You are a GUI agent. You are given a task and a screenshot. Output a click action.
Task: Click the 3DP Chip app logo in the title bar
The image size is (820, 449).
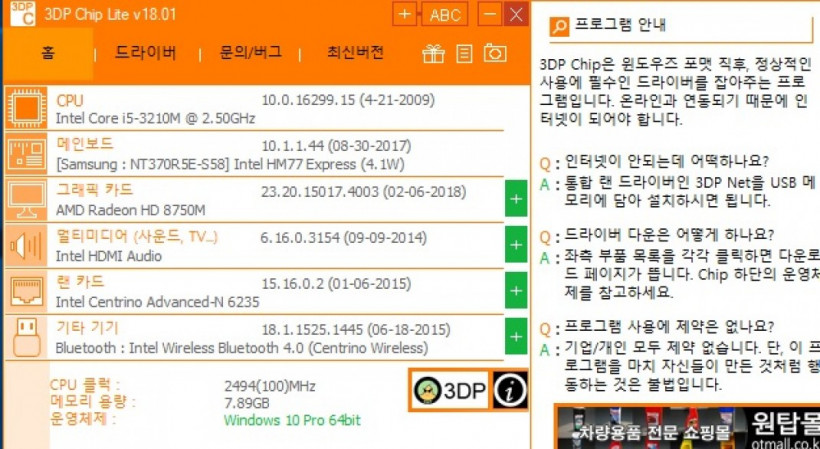tap(22, 13)
